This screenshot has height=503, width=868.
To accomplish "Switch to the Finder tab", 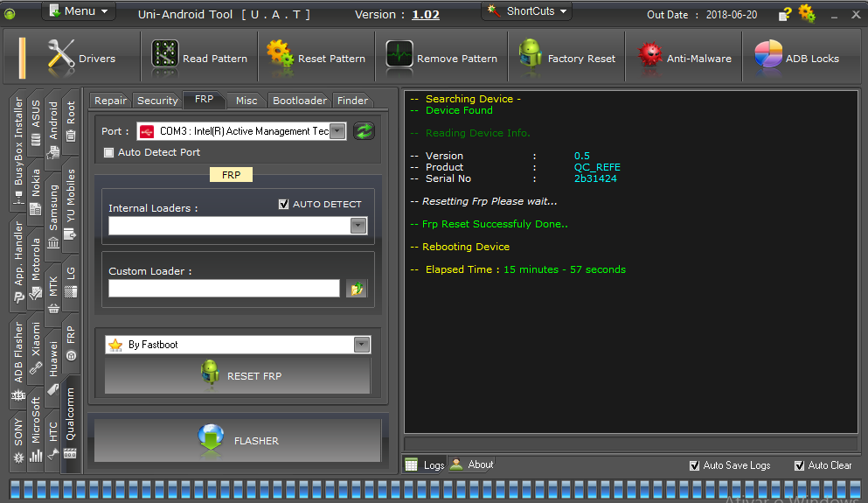I will [352, 101].
